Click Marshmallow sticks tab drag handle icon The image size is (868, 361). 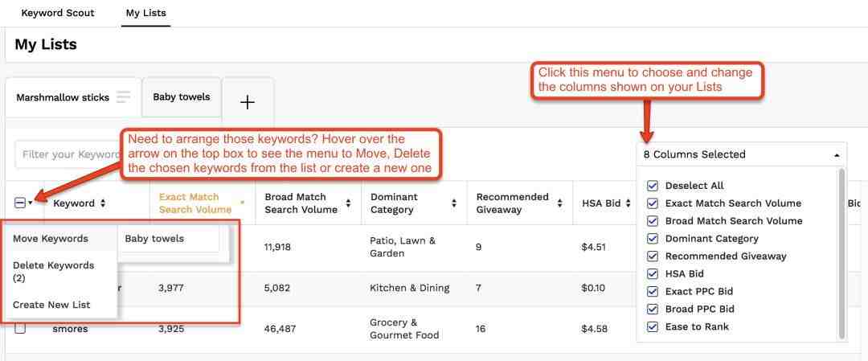point(123,97)
